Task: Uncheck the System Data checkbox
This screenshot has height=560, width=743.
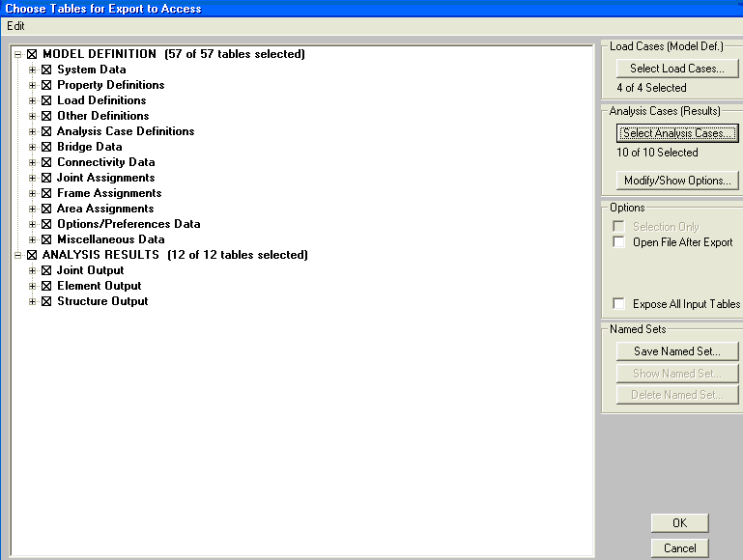Action: point(46,70)
